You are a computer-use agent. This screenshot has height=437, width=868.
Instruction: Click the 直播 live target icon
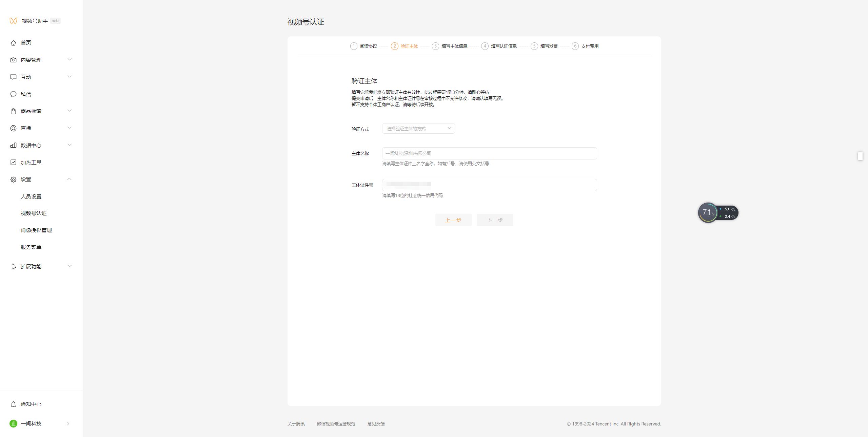tap(13, 128)
